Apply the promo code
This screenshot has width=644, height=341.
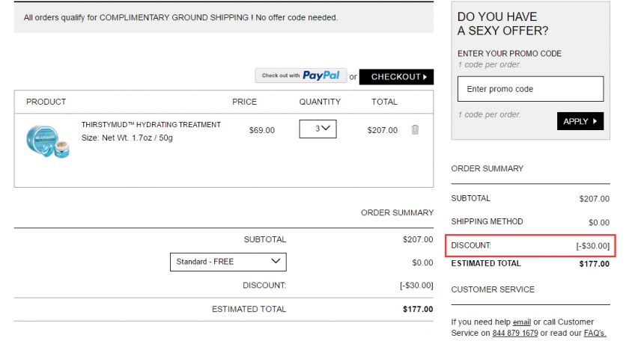[580, 121]
